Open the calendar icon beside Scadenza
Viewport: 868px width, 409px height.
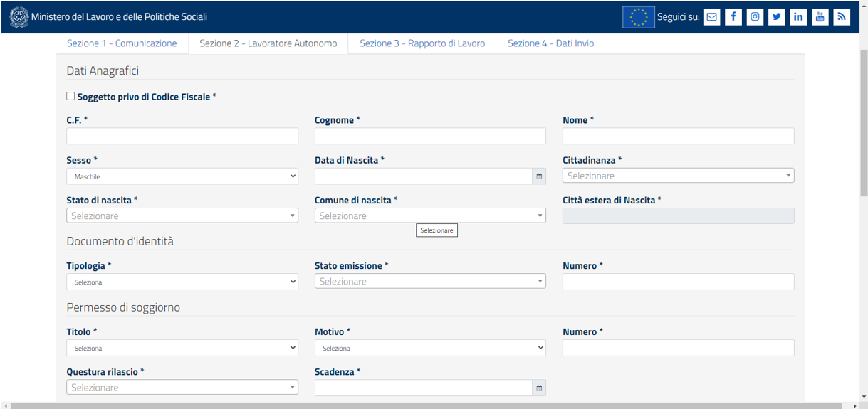[539, 388]
